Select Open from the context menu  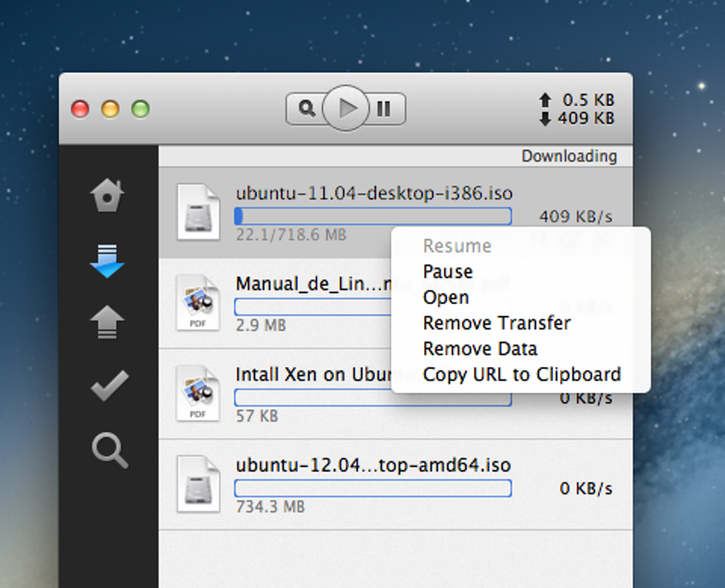tap(446, 297)
